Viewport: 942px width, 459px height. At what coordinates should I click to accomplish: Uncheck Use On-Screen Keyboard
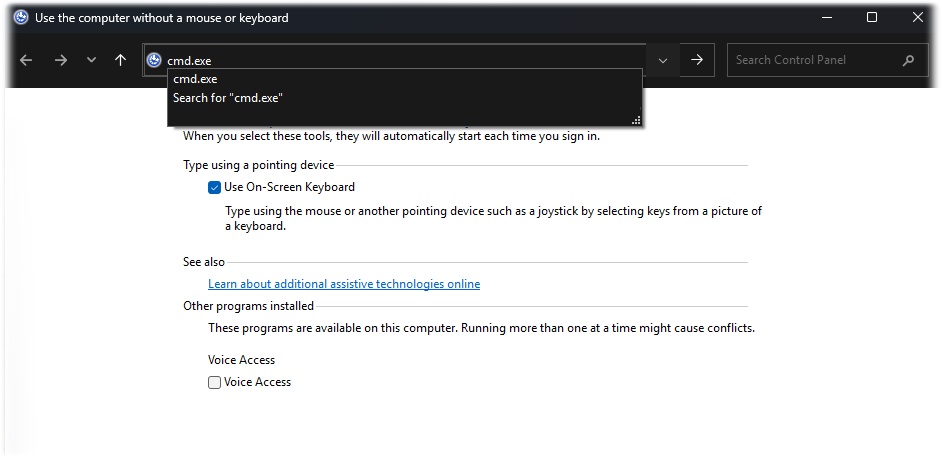click(214, 187)
